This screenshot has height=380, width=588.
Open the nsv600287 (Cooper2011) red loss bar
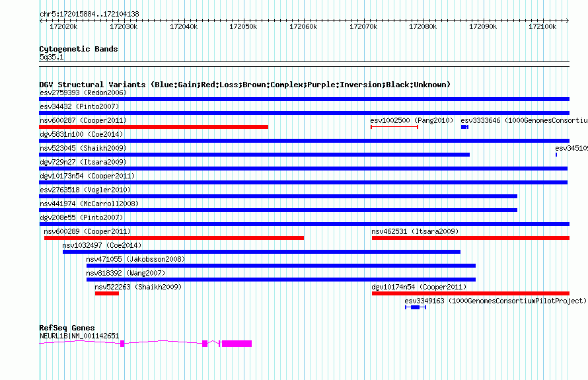point(154,127)
